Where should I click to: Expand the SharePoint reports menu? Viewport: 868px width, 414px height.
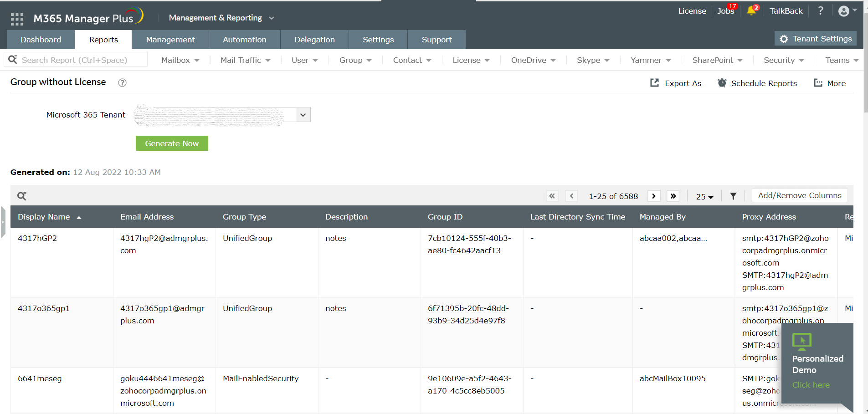pyautogui.click(x=718, y=60)
